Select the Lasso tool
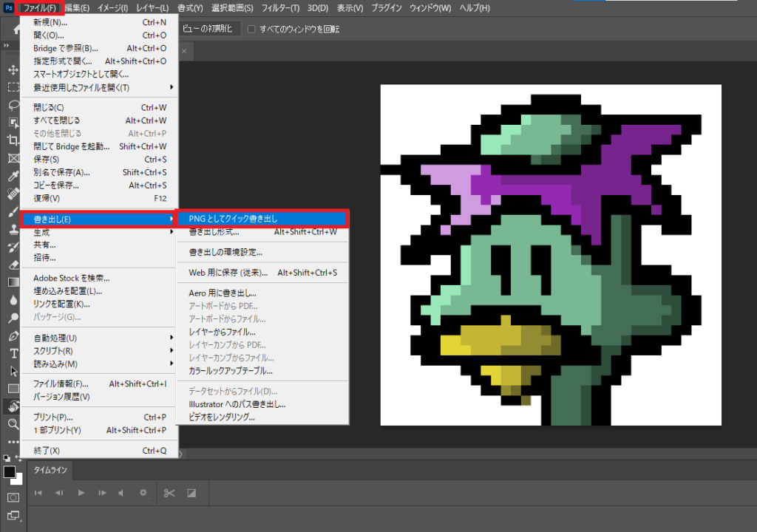Screen dimensions: 757x532 point(13,105)
